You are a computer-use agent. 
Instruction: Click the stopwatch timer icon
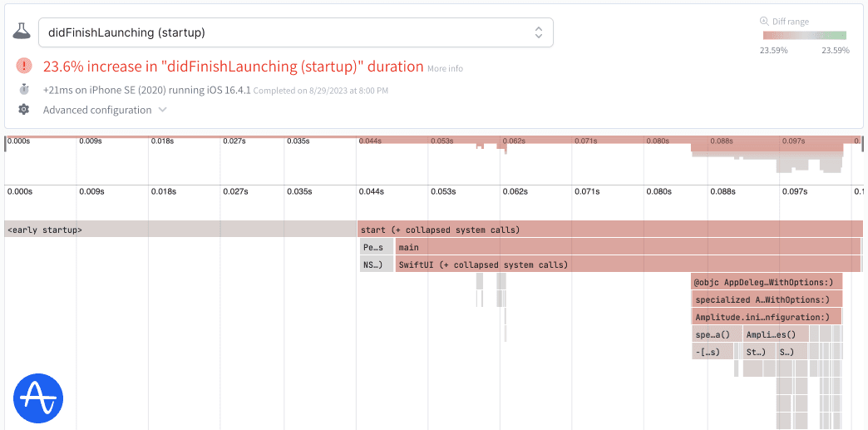(x=24, y=89)
